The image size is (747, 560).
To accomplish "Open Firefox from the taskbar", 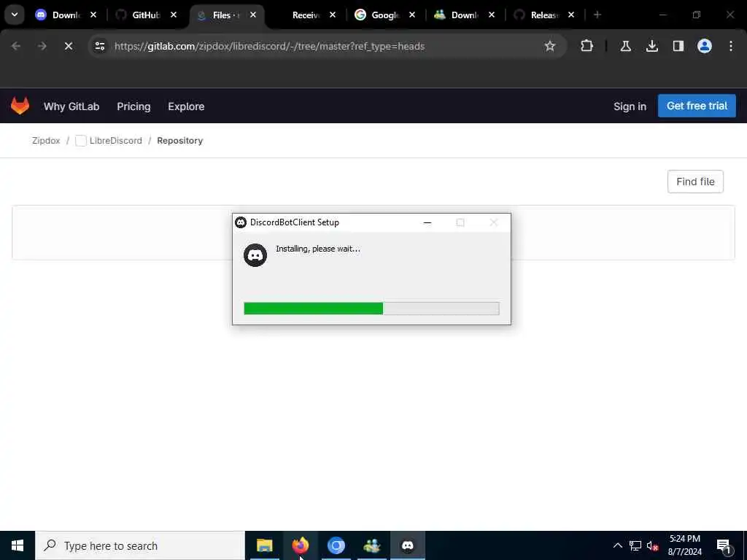I will click(x=300, y=545).
